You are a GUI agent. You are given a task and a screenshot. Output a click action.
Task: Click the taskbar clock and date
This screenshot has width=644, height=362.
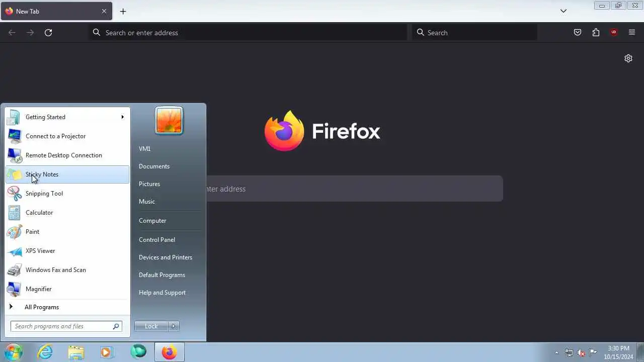(x=618, y=352)
